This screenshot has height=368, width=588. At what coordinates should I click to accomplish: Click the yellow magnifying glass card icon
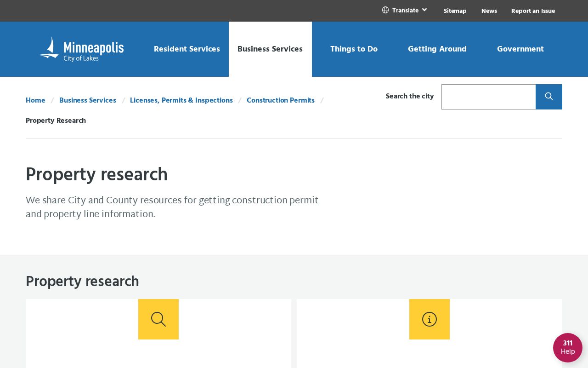pos(158,319)
